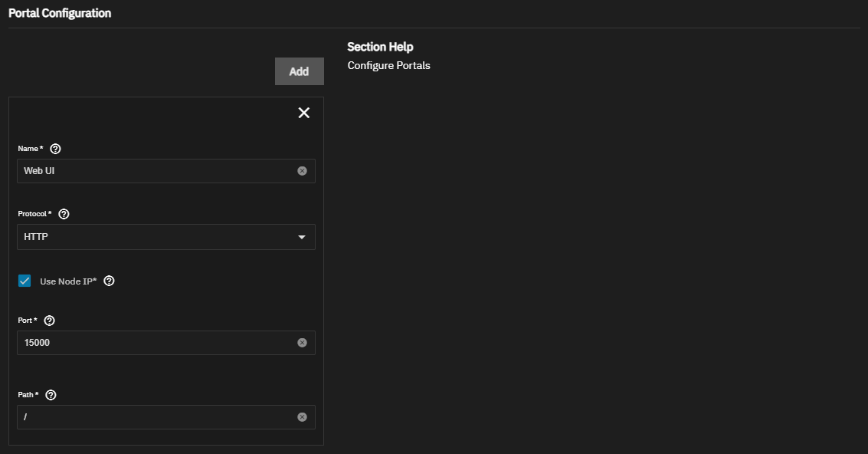This screenshot has height=454, width=868.
Task: Open the Protocol select showing HTTP
Action: (153, 237)
